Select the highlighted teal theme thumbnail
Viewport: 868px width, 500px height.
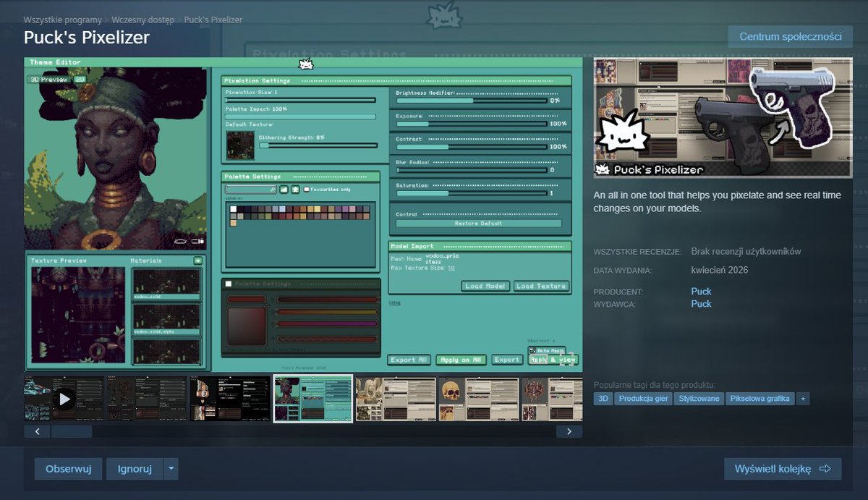point(313,398)
